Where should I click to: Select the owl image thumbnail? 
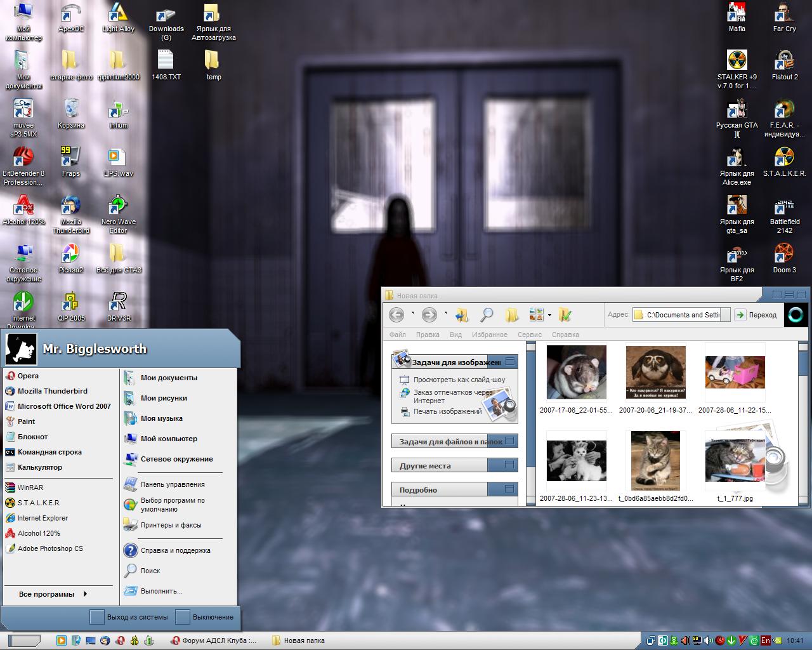[x=655, y=372]
